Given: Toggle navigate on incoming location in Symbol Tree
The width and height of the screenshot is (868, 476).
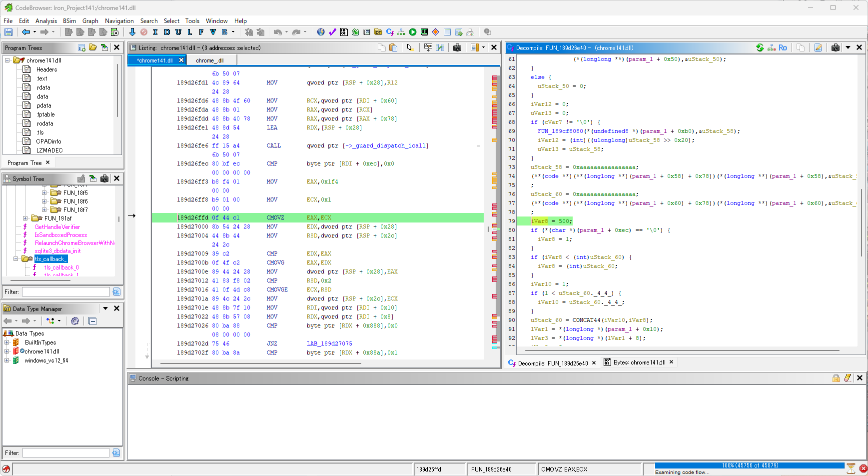Looking at the screenshot, I should tap(93, 178).
